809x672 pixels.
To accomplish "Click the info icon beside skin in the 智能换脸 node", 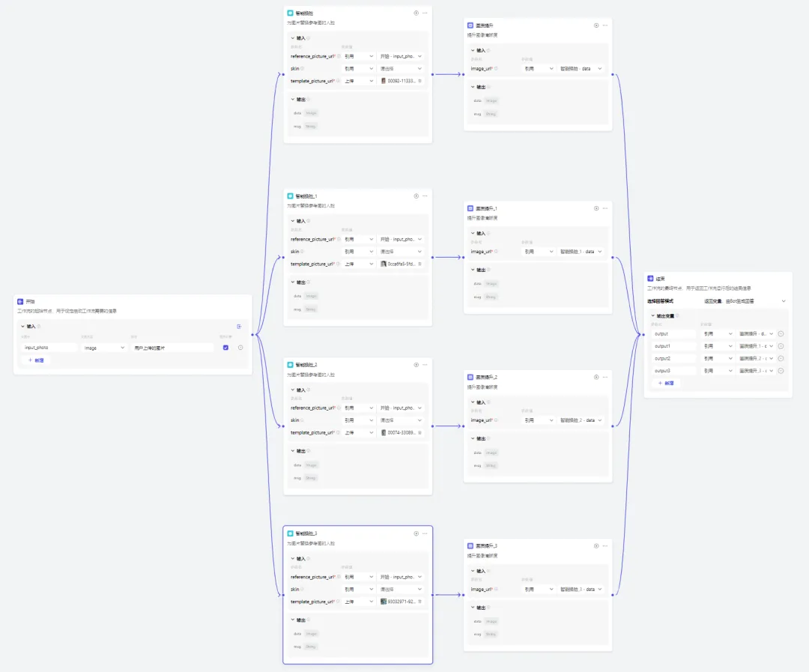I will click(303, 68).
